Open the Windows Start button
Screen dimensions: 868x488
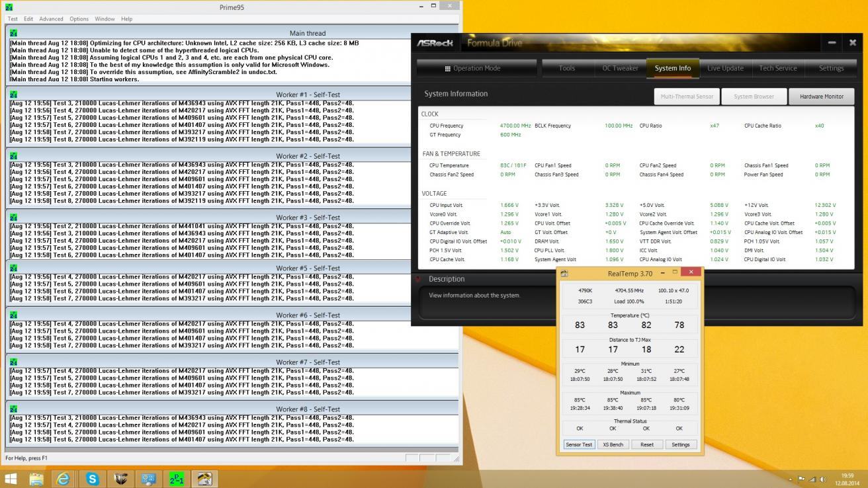point(11,478)
